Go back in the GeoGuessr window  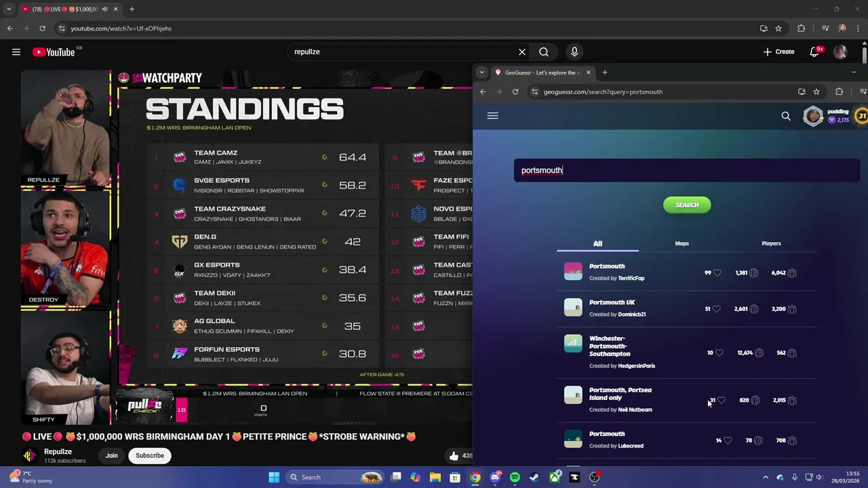click(x=483, y=91)
